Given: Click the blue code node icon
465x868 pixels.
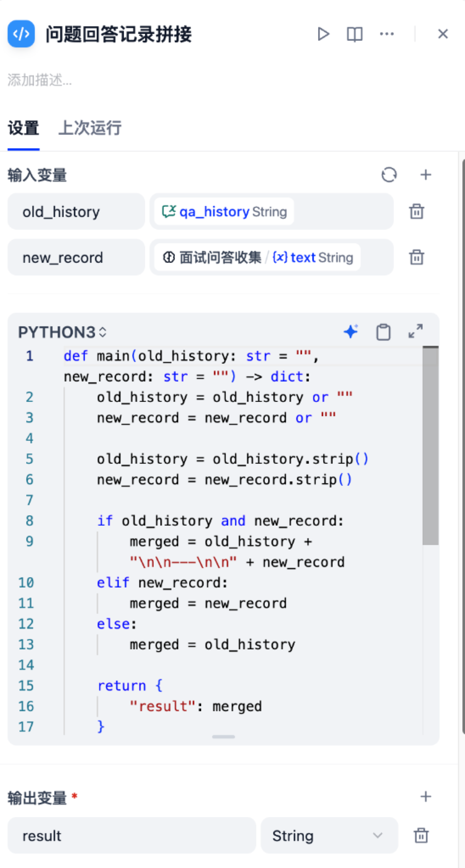Looking at the screenshot, I should tap(21, 34).
